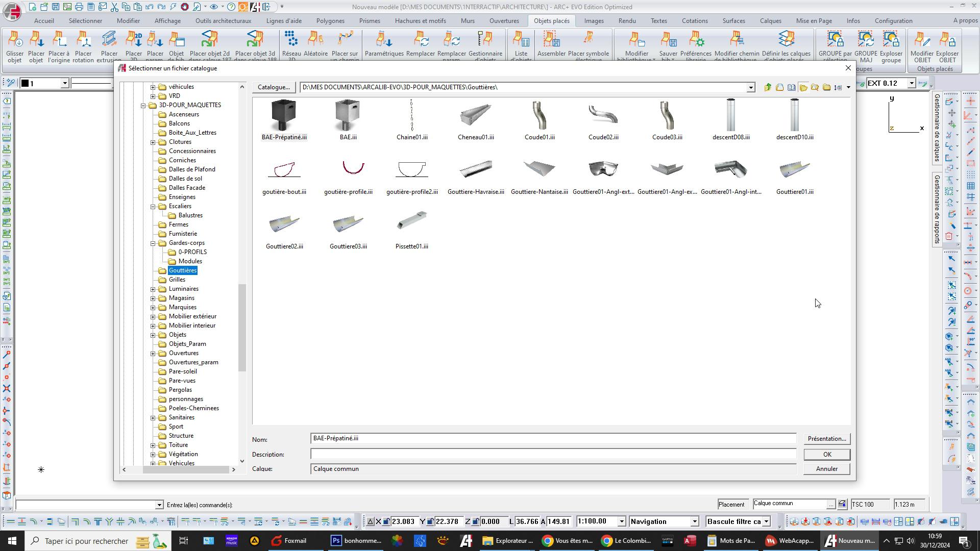Switch to the Murs ribbon tab
Viewport: 980px width, 551px height.
pyautogui.click(x=467, y=21)
